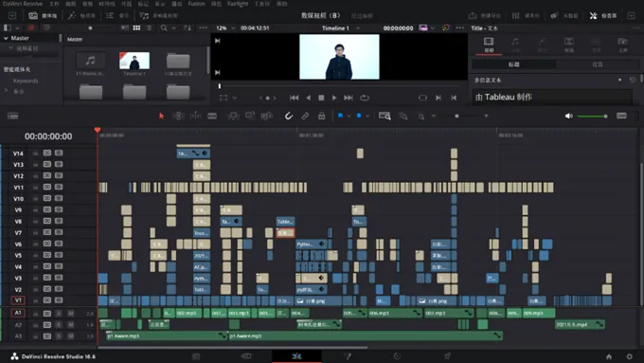Click the Play Reverse control
The height and width of the screenshot is (363, 644).
coord(308,98)
